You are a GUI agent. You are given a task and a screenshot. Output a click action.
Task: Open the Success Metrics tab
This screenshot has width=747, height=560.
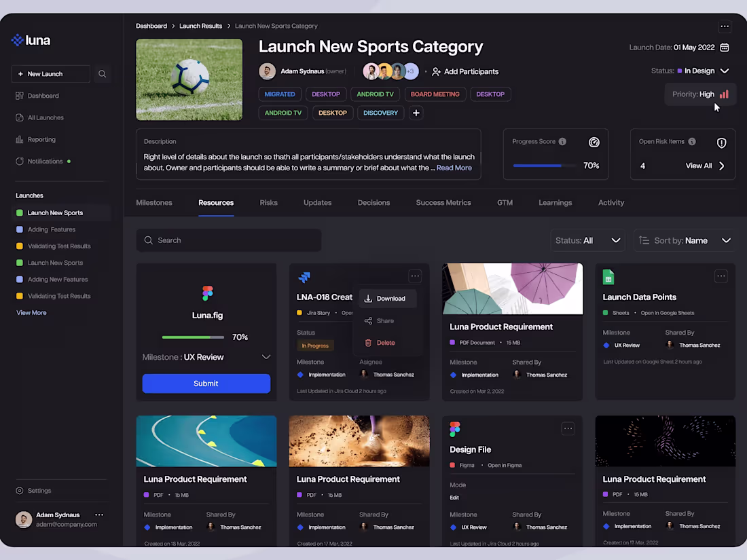click(443, 202)
